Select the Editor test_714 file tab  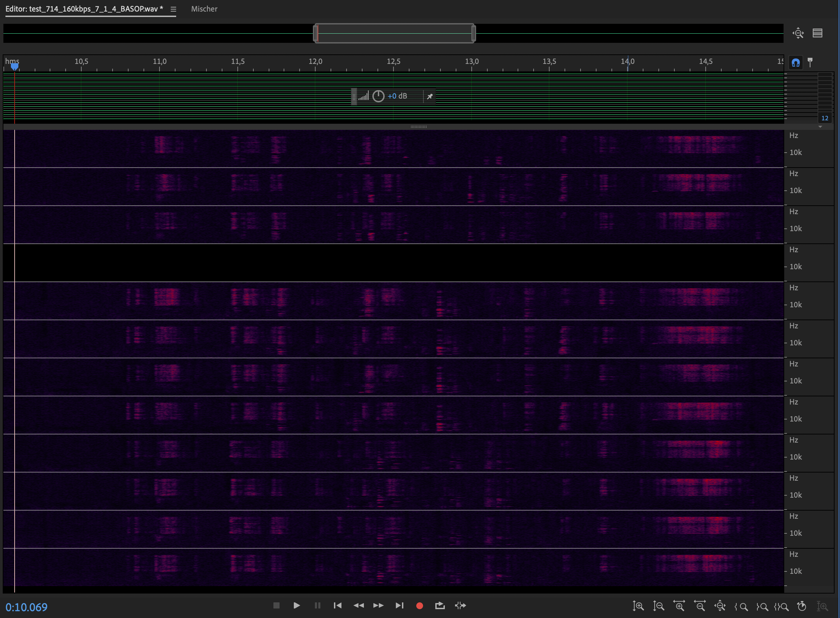click(84, 9)
